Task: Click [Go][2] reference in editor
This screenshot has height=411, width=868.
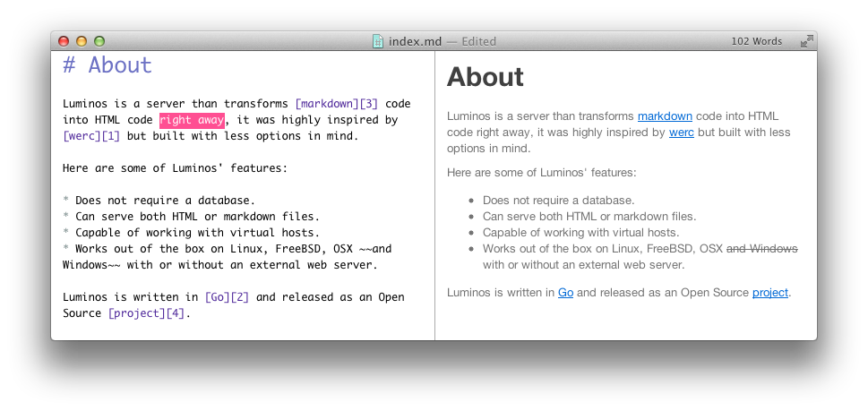Action: click(227, 297)
